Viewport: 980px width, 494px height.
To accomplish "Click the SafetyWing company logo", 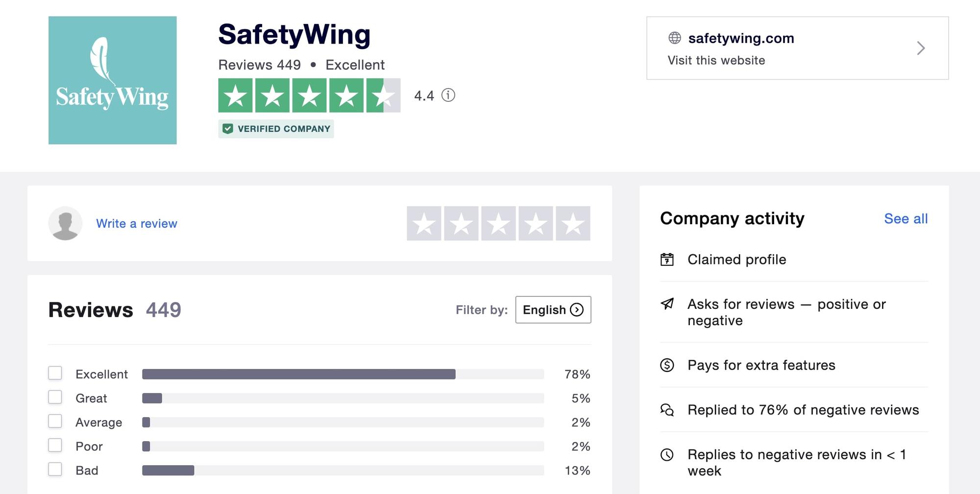I will [x=112, y=80].
